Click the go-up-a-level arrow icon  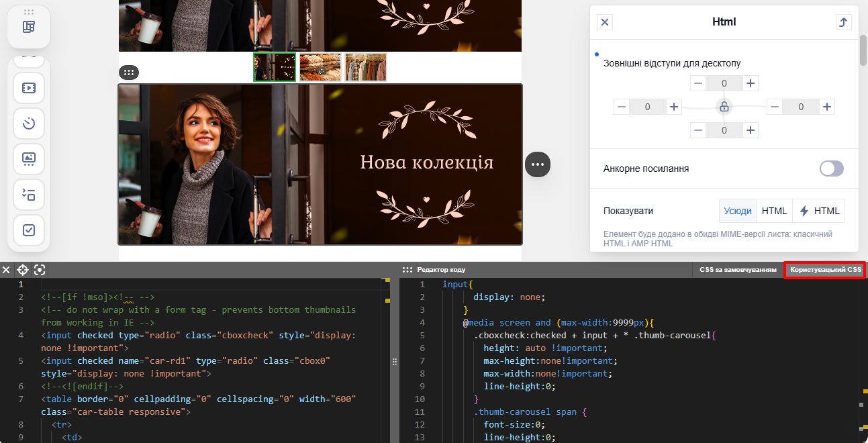tap(844, 22)
